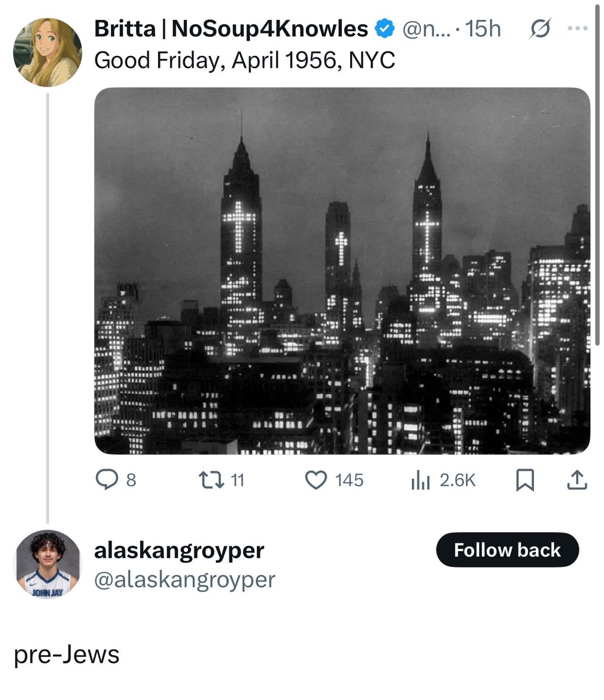This screenshot has height=700, width=604.
Task: Tap Britta's blue verified badge
Action: (x=383, y=29)
